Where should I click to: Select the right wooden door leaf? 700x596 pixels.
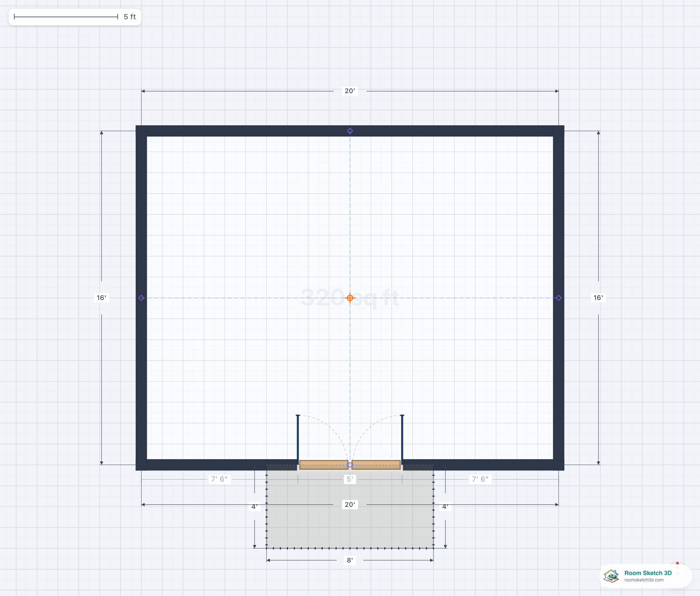point(376,465)
